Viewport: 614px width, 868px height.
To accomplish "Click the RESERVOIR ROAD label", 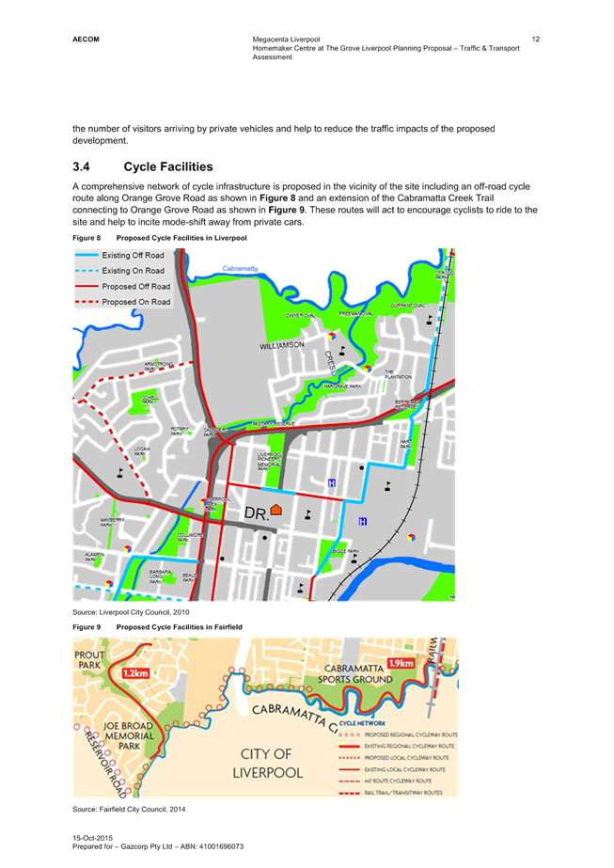I will [105, 765].
